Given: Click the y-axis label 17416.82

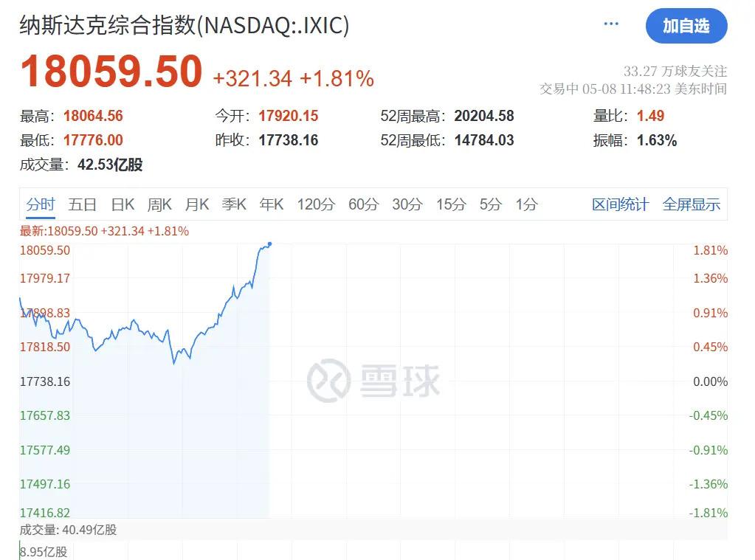Looking at the screenshot, I should coord(45,513).
